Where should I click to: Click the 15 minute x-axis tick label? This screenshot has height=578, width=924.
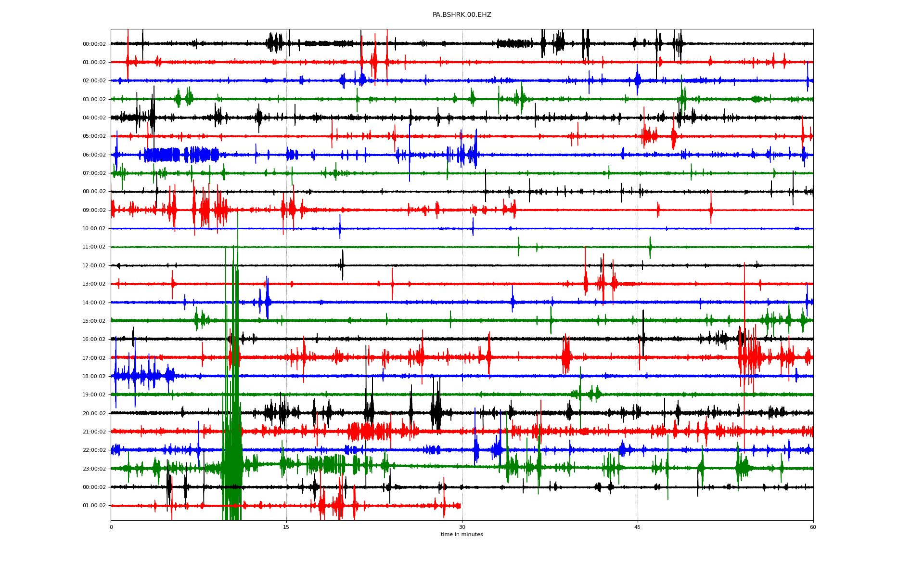point(286,527)
